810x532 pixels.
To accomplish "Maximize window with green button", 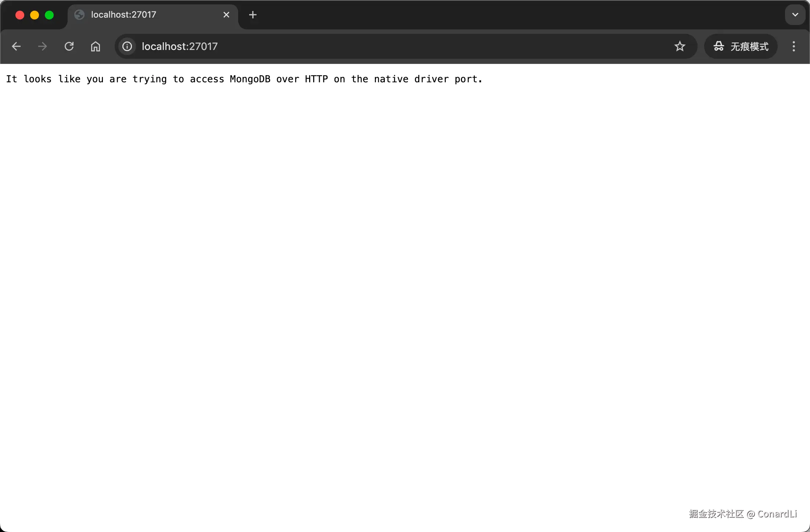I will point(49,15).
